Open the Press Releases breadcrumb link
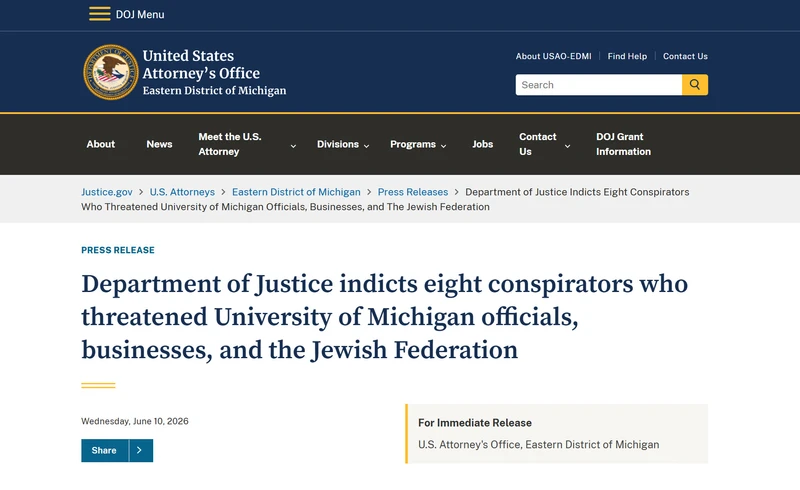800x490 pixels. 413,192
